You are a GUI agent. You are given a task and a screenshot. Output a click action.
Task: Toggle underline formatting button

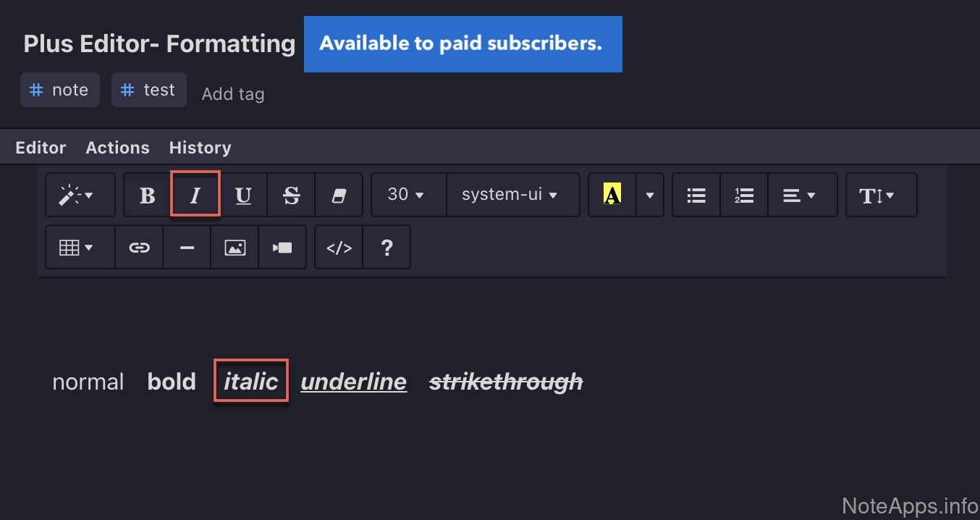[244, 195]
